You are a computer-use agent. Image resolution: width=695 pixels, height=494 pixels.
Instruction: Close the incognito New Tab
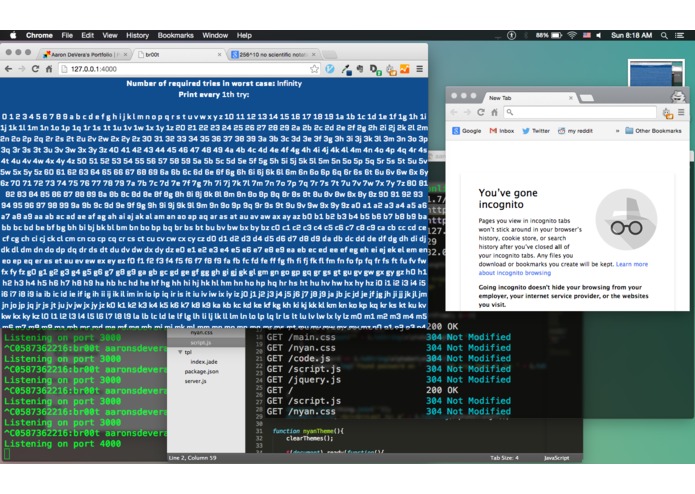point(570,98)
